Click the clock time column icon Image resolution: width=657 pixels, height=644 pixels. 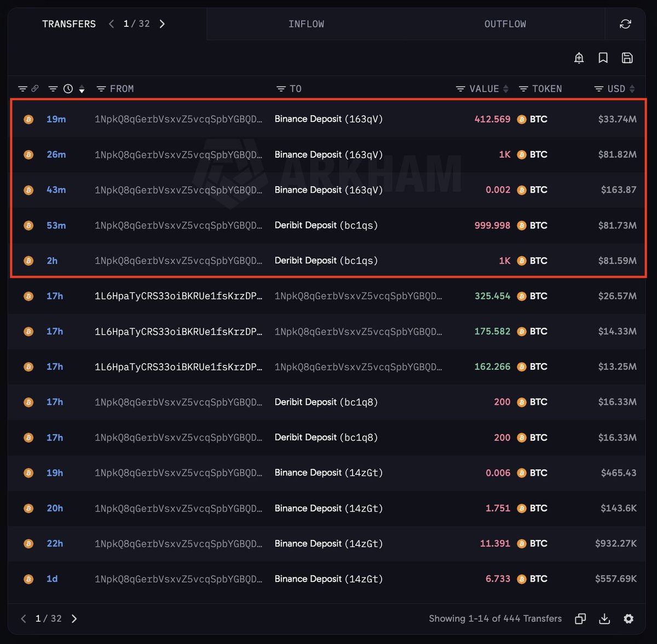[x=68, y=89]
